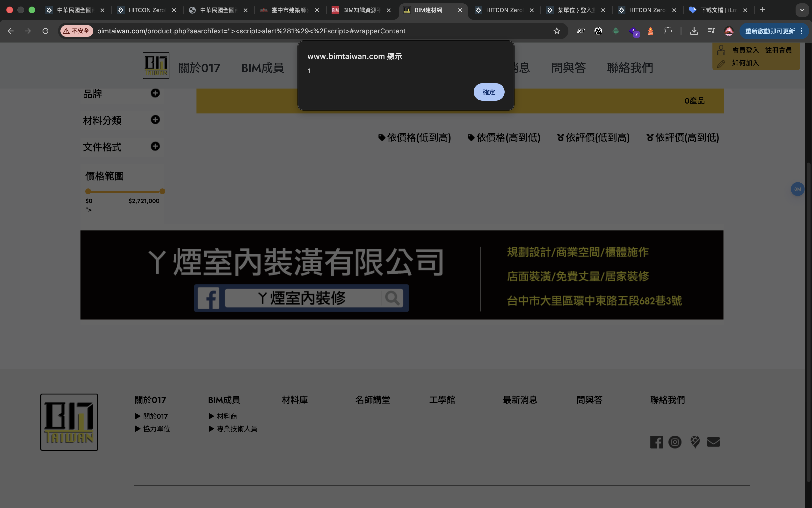Viewport: 812px width, 508px height.
Task: Expand the 文件格式 filter section
Action: tap(155, 146)
